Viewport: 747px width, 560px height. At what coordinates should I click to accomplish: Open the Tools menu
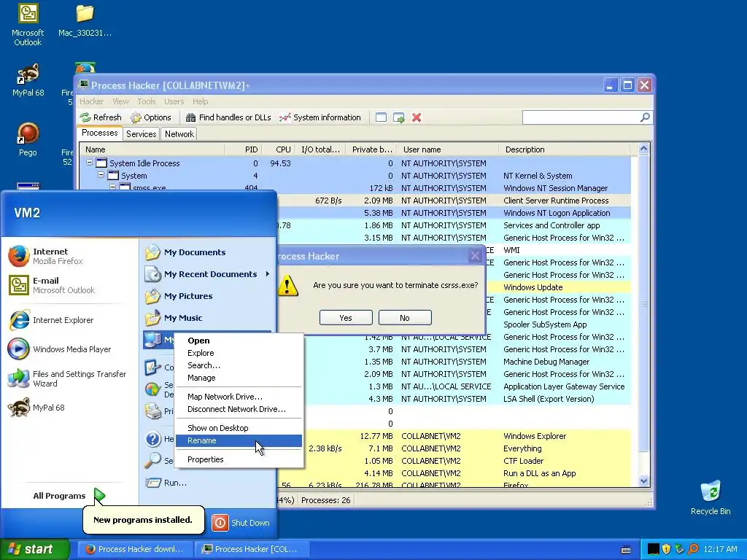(146, 101)
